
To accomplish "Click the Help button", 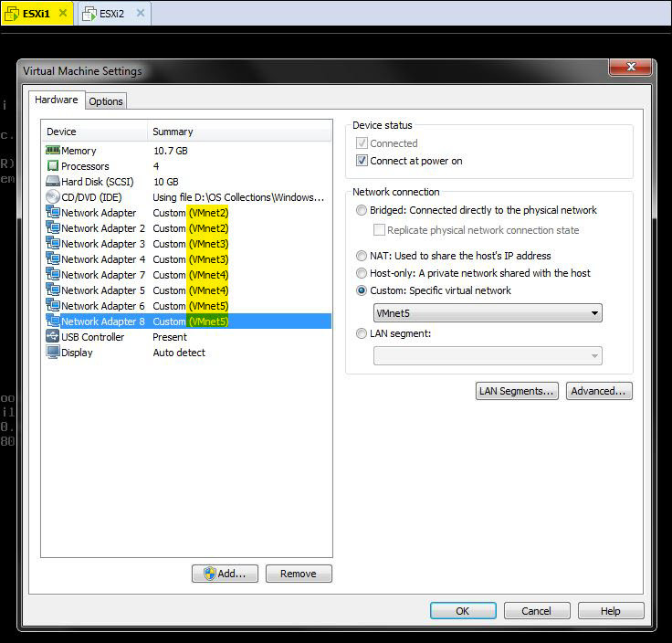I will [x=611, y=611].
